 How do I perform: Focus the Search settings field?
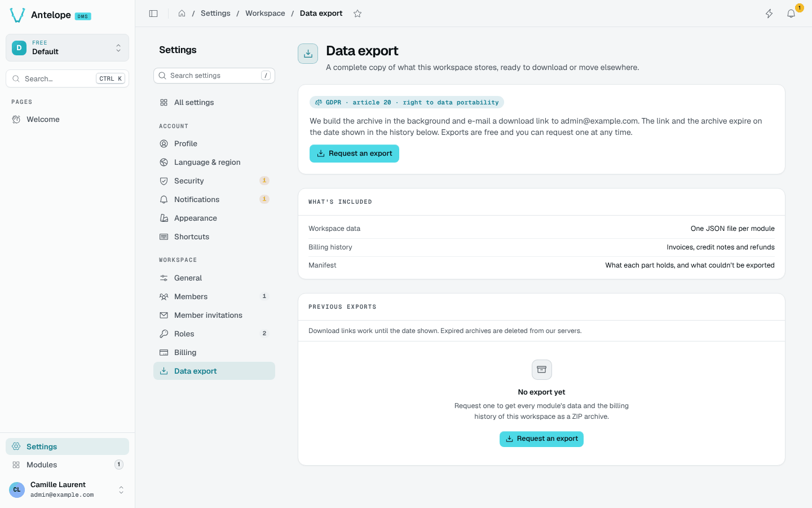click(x=214, y=76)
